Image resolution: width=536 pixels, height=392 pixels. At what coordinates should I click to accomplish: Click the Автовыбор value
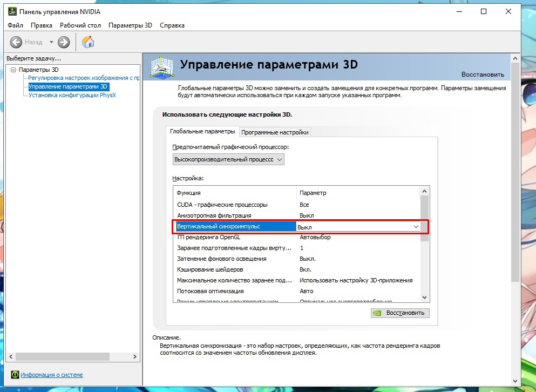[315, 237]
